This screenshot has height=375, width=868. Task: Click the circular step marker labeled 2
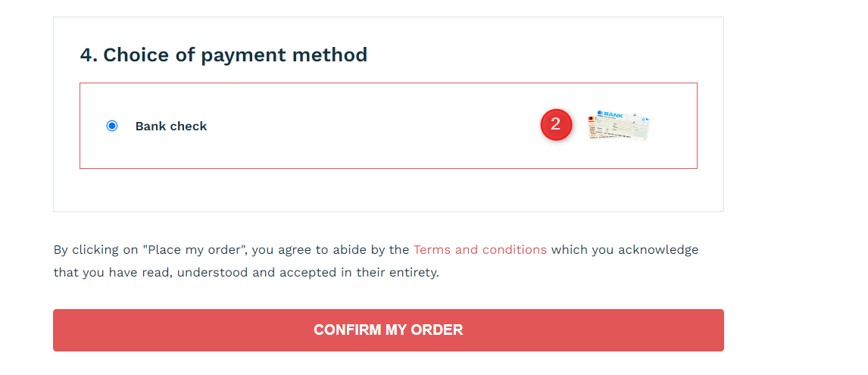(556, 125)
